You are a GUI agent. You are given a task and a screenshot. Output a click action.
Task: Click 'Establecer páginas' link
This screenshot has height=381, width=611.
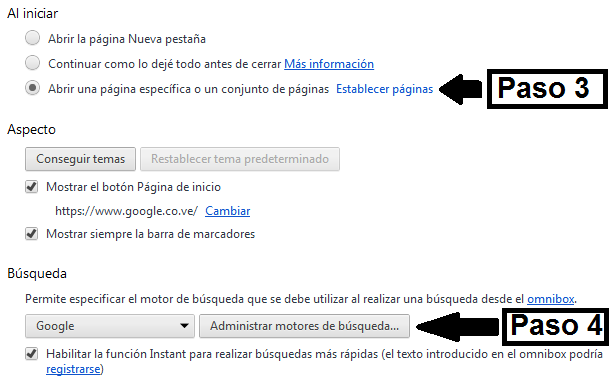click(384, 89)
